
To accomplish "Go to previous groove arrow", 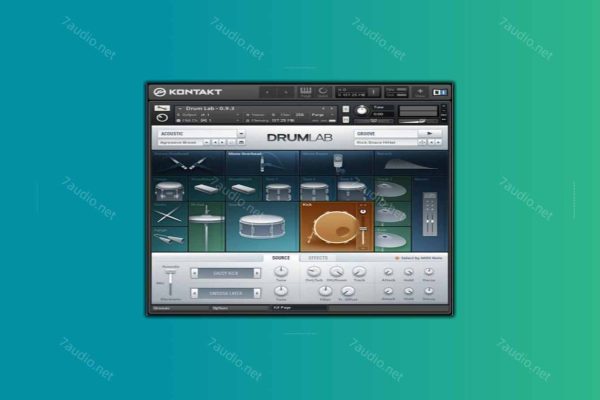I will (x=431, y=142).
